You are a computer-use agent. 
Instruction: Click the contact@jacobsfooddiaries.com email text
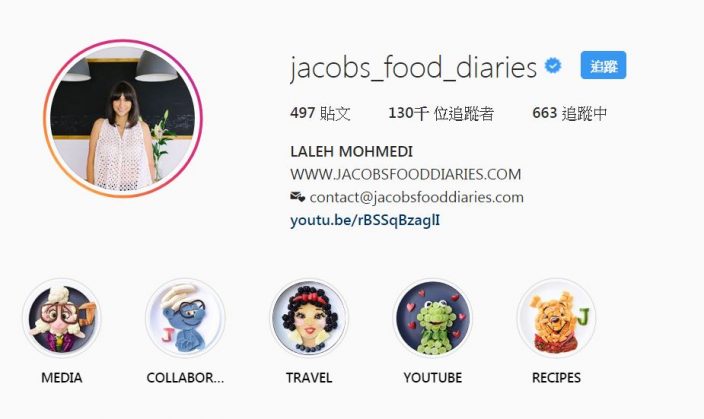pos(417,197)
